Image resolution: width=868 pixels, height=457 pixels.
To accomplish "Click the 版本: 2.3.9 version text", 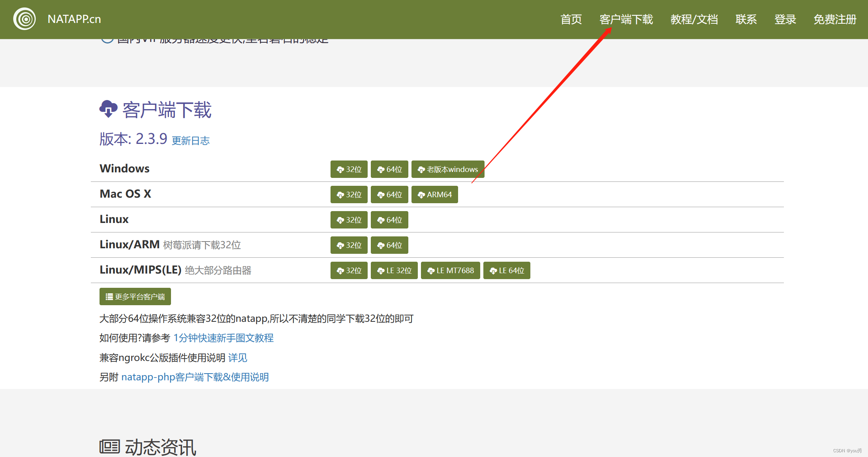I will (133, 139).
